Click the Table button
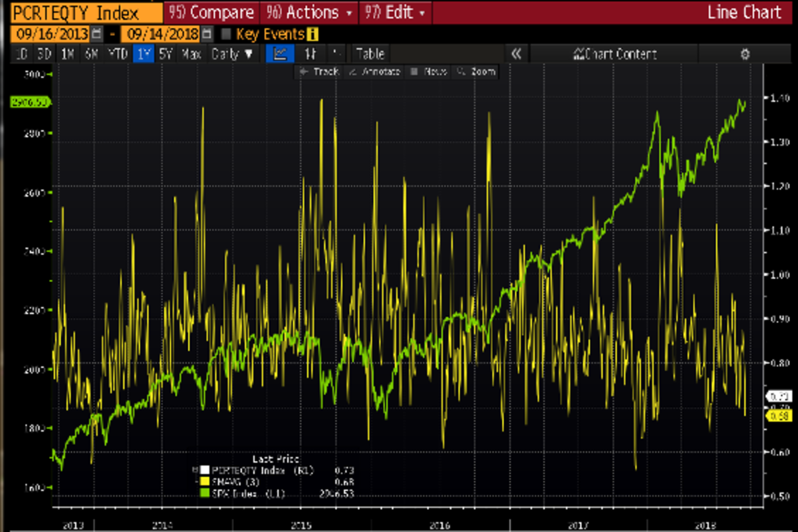This screenshot has height=532, width=798. 370,54
